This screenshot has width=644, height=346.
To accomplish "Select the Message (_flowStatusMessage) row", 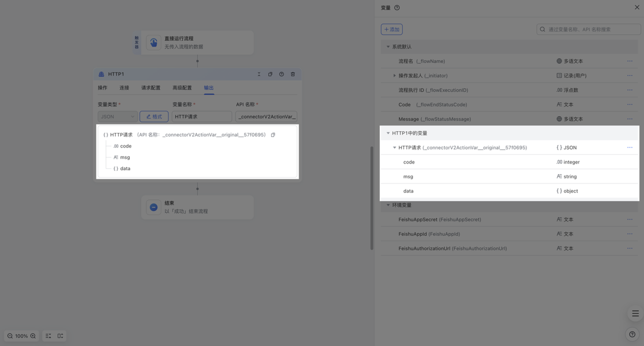I will click(509, 119).
